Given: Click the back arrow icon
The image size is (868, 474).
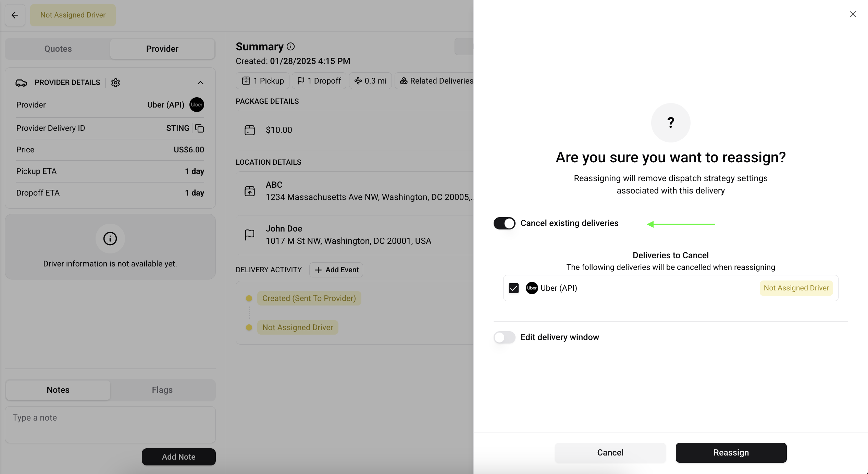Looking at the screenshot, I should click(15, 15).
